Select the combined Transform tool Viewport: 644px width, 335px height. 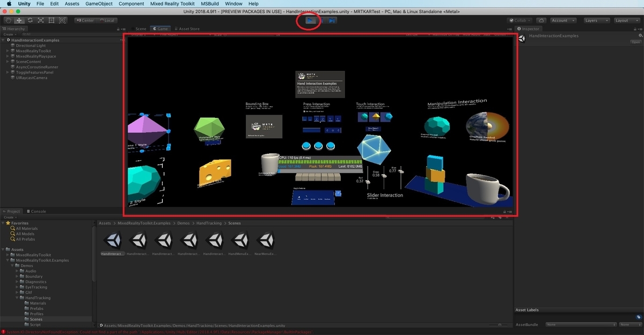point(63,20)
